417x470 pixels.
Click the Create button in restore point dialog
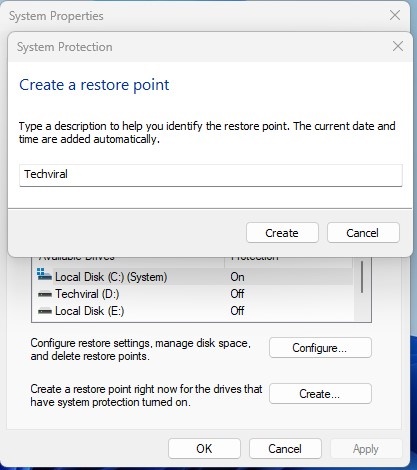click(x=282, y=233)
